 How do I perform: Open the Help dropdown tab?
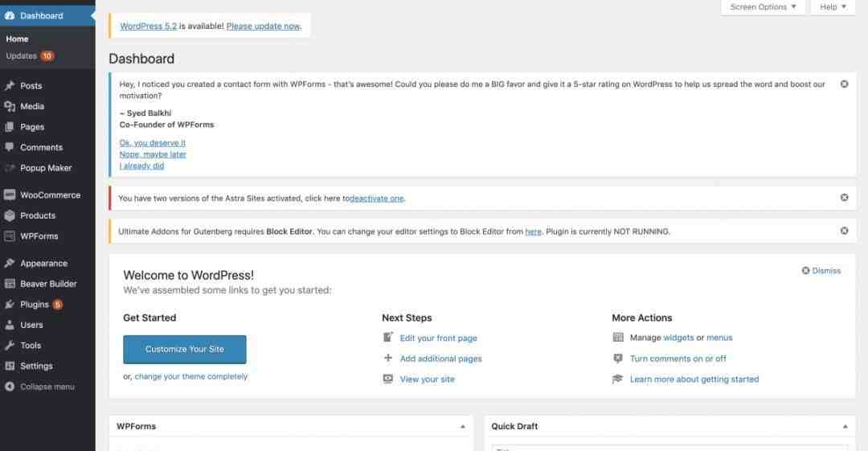[x=833, y=7]
